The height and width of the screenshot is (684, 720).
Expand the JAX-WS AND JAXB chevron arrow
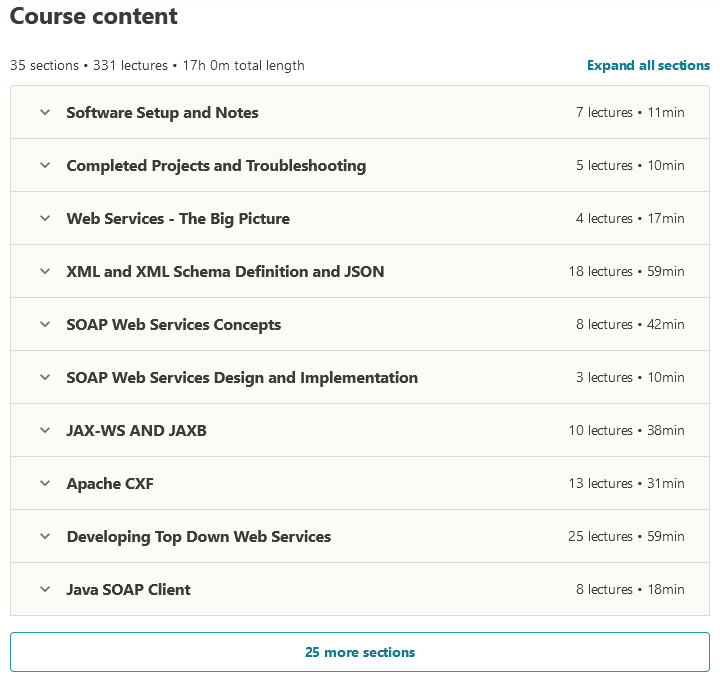pyautogui.click(x=45, y=430)
